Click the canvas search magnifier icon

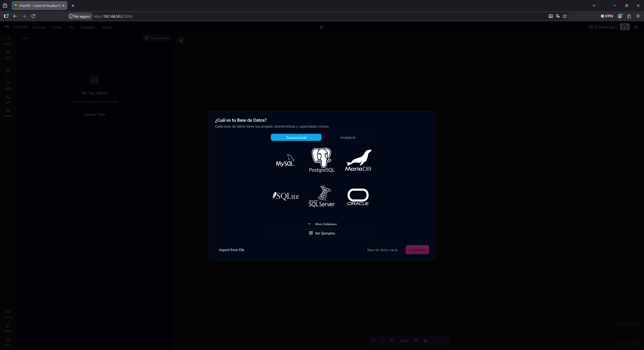[x=373, y=341]
